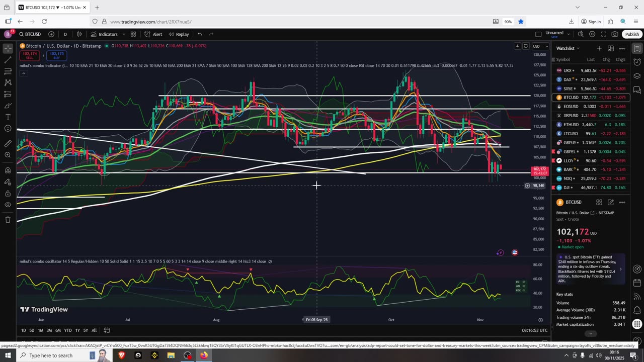This screenshot has width=644, height=362.
Task: Open Watchlist and details sidebar icon
Action: (637, 49)
